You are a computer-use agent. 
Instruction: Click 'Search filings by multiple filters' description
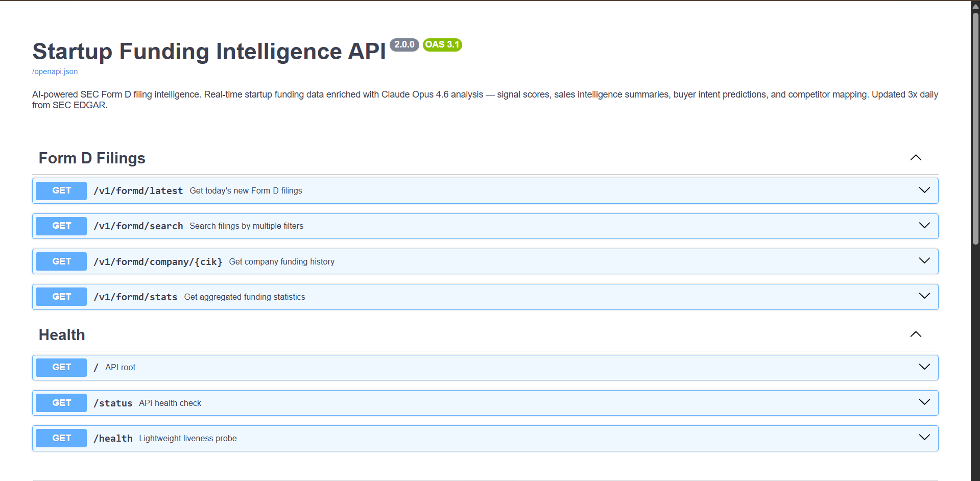click(246, 226)
